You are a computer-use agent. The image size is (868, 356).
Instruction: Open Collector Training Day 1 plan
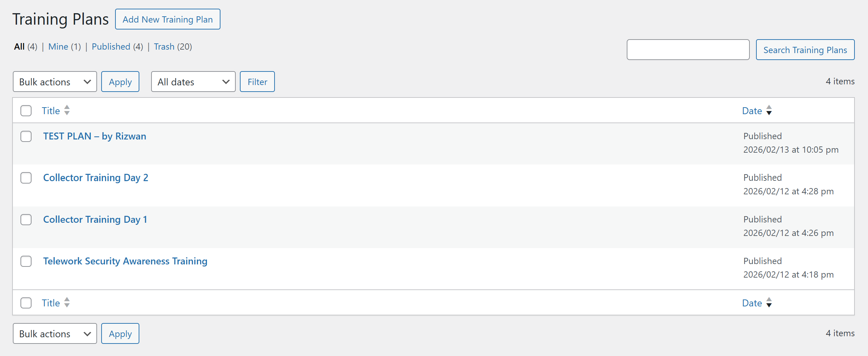95,220
